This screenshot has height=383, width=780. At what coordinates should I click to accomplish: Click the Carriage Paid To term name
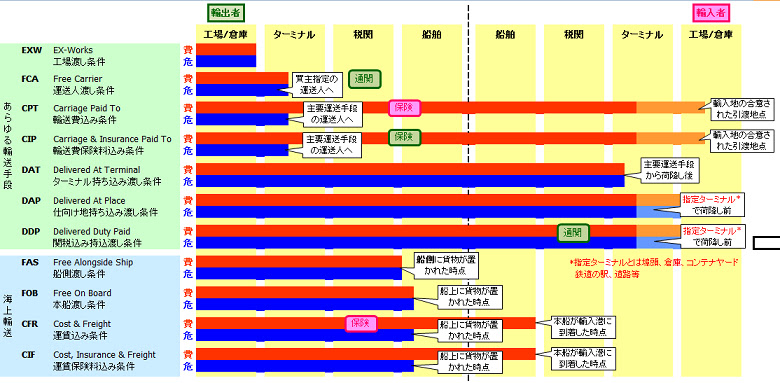[x=87, y=108]
